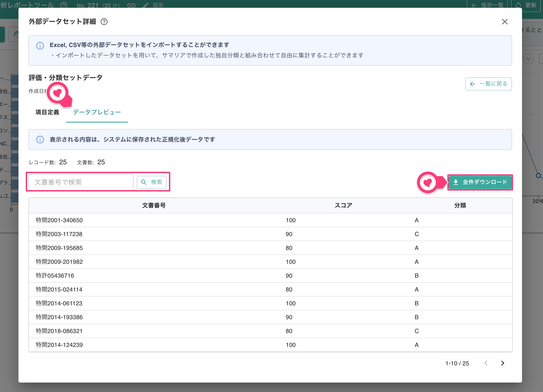Go to previous page of records
Image resolution: width=543 pixels, height=392 pixels.
pyautogui.click(x=486, y=363)
